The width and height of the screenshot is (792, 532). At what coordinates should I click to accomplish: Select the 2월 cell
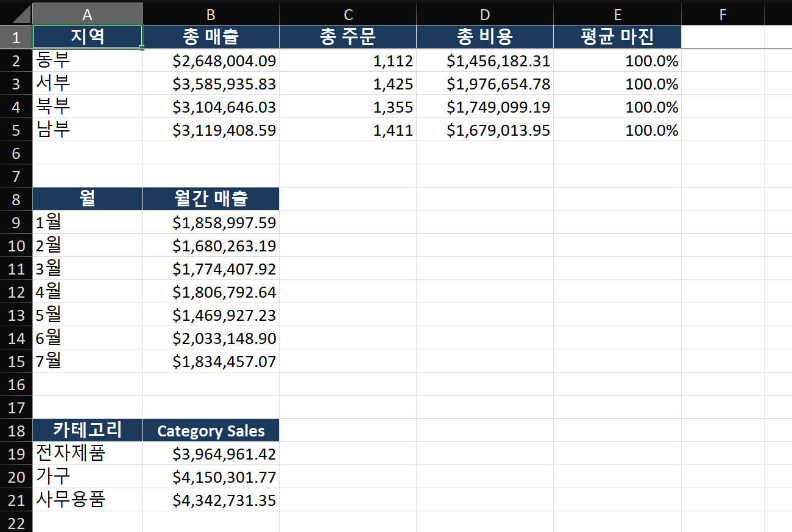(x=87, y=245)
